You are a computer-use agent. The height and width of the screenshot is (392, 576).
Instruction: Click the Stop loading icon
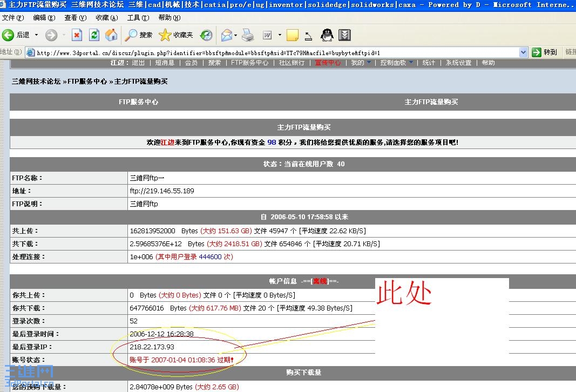pyautogui.click(x=77, y=35)
